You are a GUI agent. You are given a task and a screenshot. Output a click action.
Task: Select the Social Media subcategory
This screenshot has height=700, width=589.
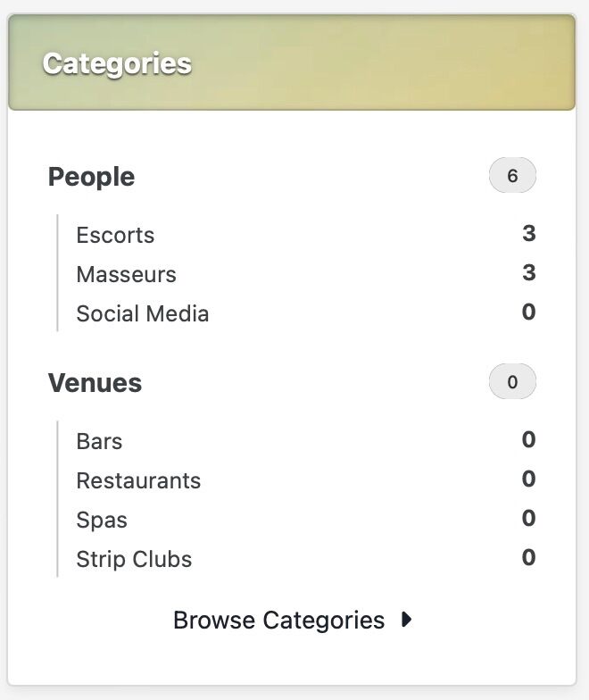click(143, 314)
